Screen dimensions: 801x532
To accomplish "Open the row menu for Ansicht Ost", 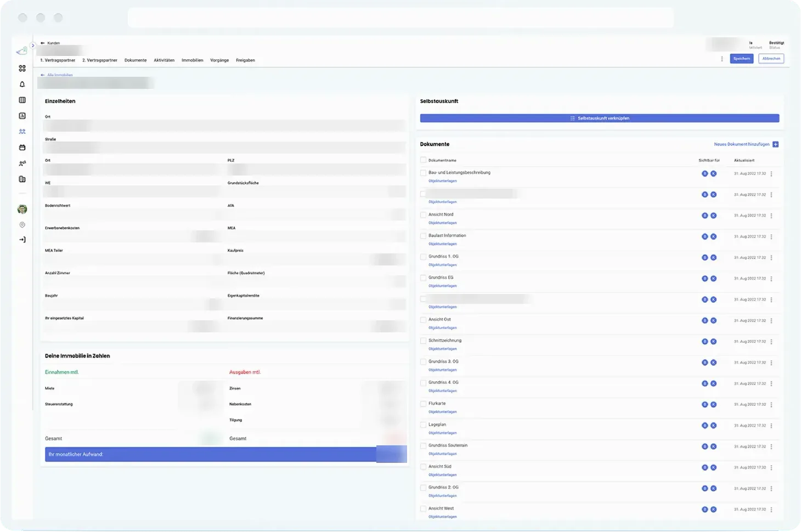I will 771,321.
